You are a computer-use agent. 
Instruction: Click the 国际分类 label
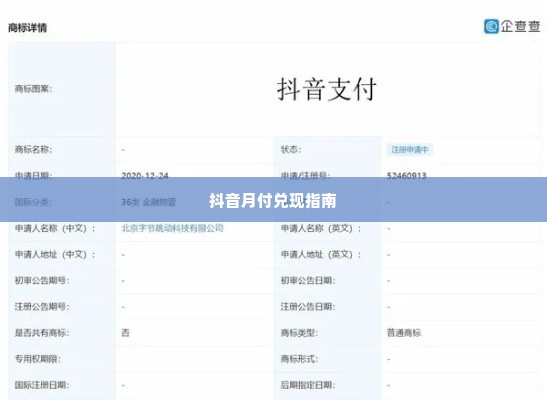[x=33, y=202]
